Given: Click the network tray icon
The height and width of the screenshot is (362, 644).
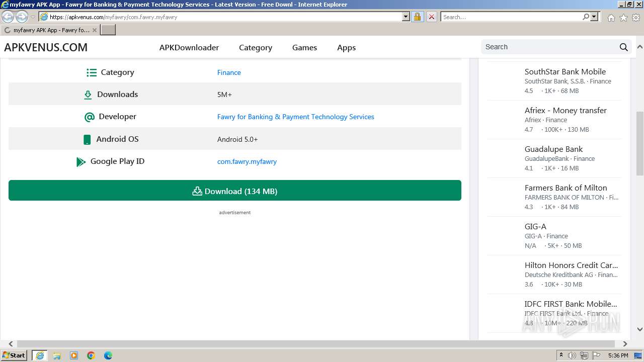Looking at the screenshot, I should click(584, 355).
